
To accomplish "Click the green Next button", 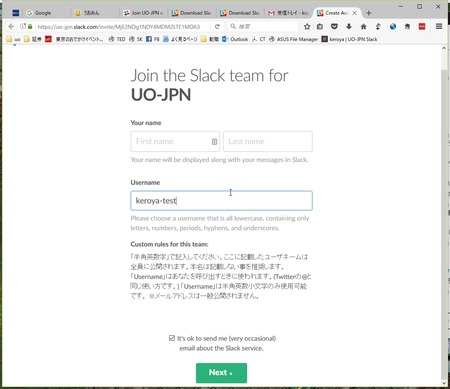I will 221,373.
